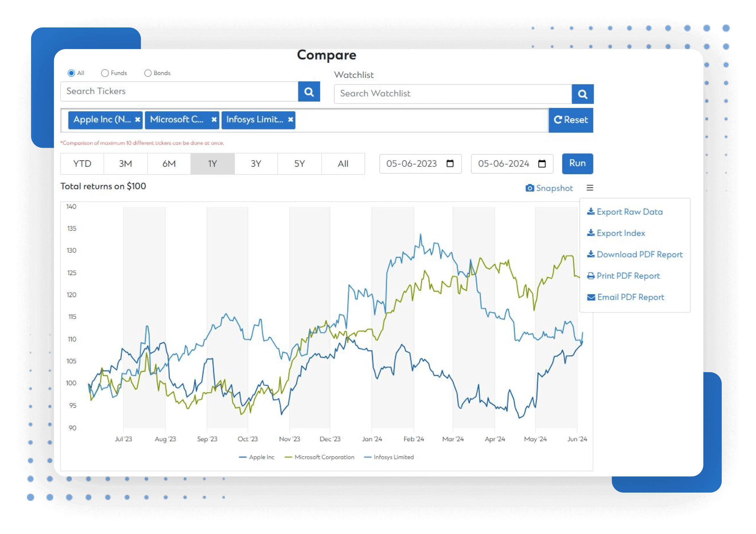This screenshot has height=534, width=756.
Task: Click the Microsoft C... ticker chip label
Action: tap(176, 119)
